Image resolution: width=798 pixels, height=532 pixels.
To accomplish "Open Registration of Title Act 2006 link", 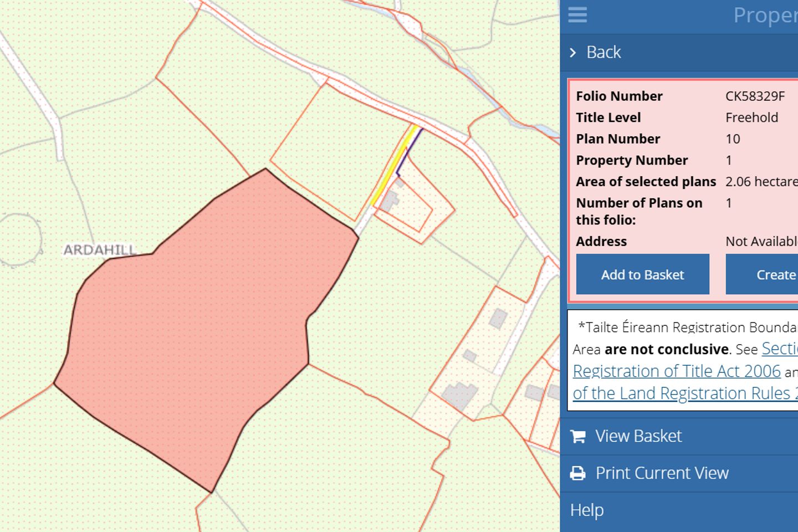I will (x=676, y=371).
